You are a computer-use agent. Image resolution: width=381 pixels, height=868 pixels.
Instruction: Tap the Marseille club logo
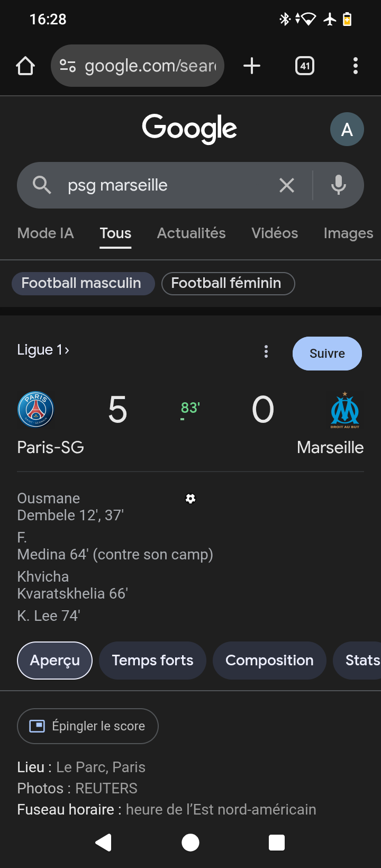point(344,410)
